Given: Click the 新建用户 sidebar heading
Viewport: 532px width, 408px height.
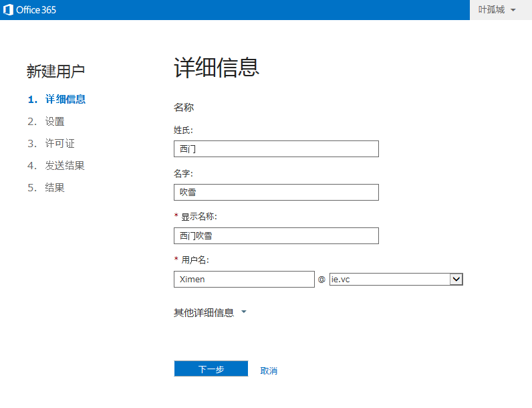Looking at the screenshot, I should point(55,71).
